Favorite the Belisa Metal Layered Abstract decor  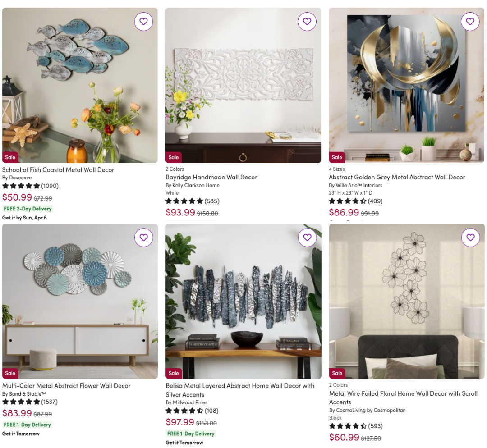click(307, 238)
